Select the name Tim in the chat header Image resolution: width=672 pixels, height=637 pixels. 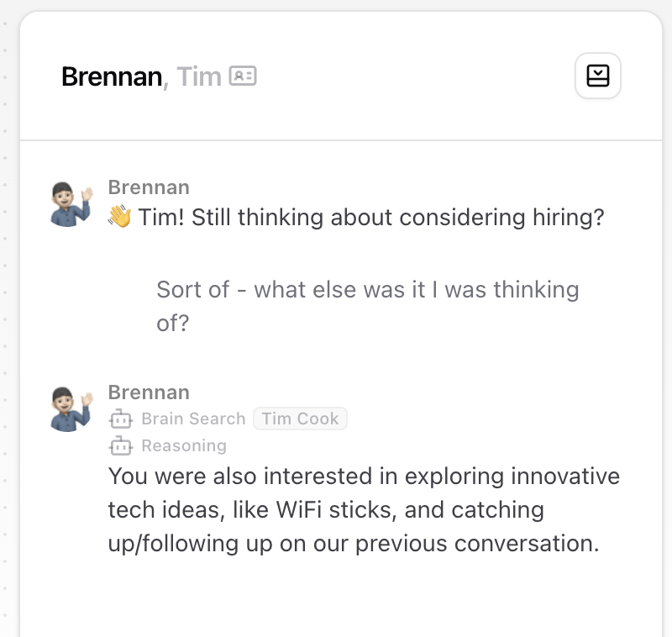point(199,76)
